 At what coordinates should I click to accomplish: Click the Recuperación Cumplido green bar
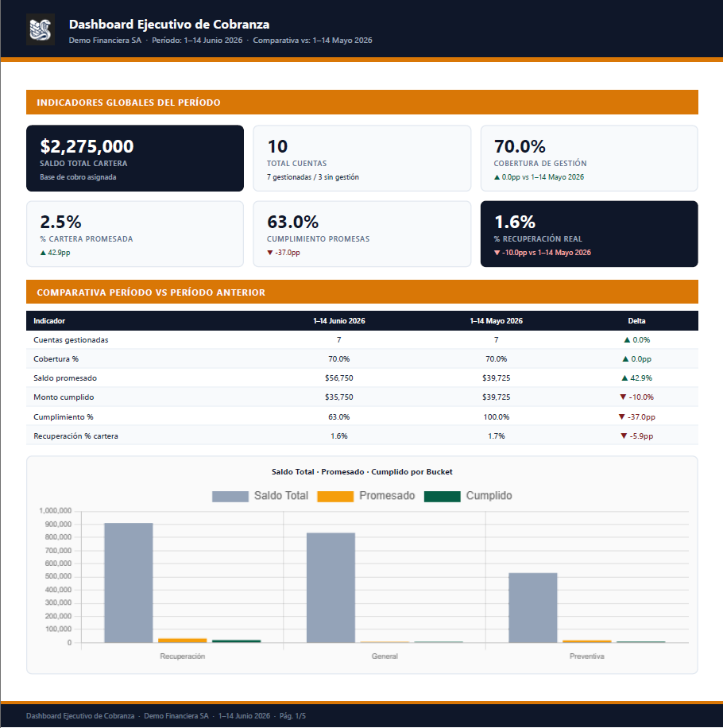237,641
